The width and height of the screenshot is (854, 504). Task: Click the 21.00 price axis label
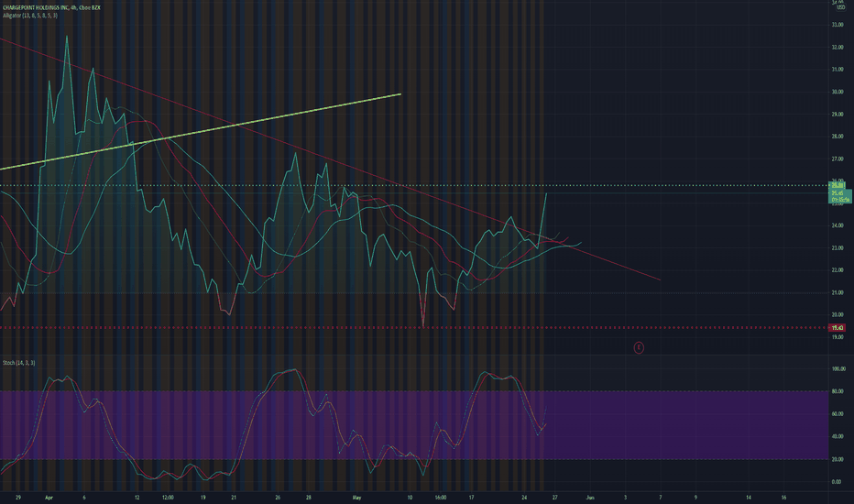point(838,292)
